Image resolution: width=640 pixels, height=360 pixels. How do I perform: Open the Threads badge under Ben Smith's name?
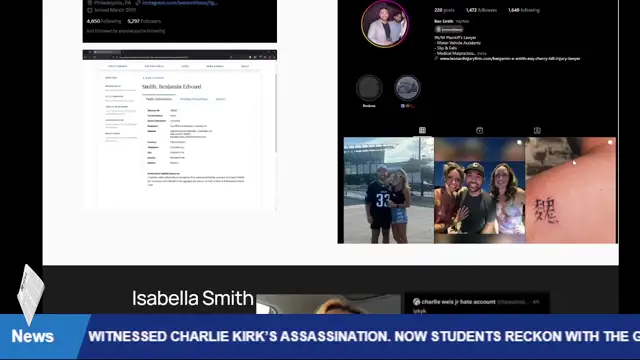point(449,29)
